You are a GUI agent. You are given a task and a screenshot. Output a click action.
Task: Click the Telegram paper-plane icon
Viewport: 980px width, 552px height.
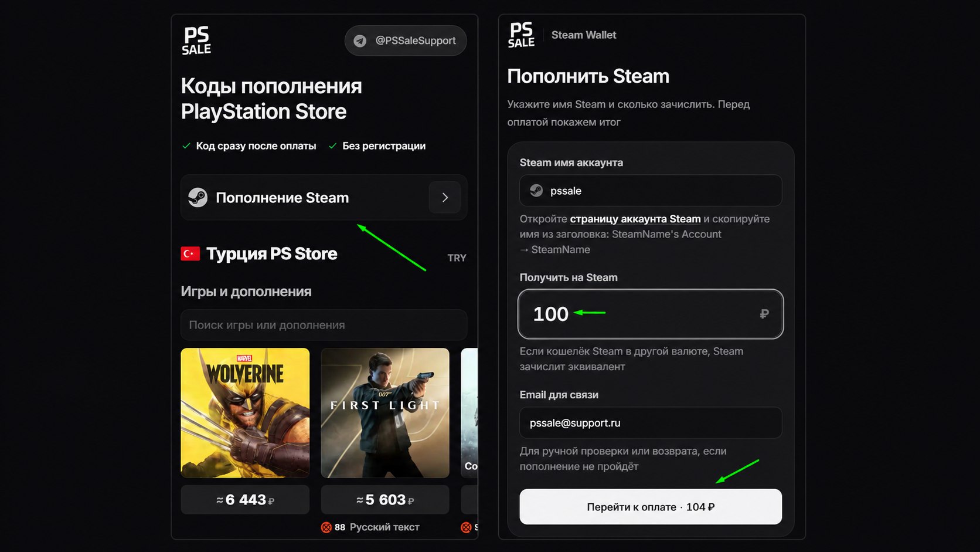tap(360, 40)
